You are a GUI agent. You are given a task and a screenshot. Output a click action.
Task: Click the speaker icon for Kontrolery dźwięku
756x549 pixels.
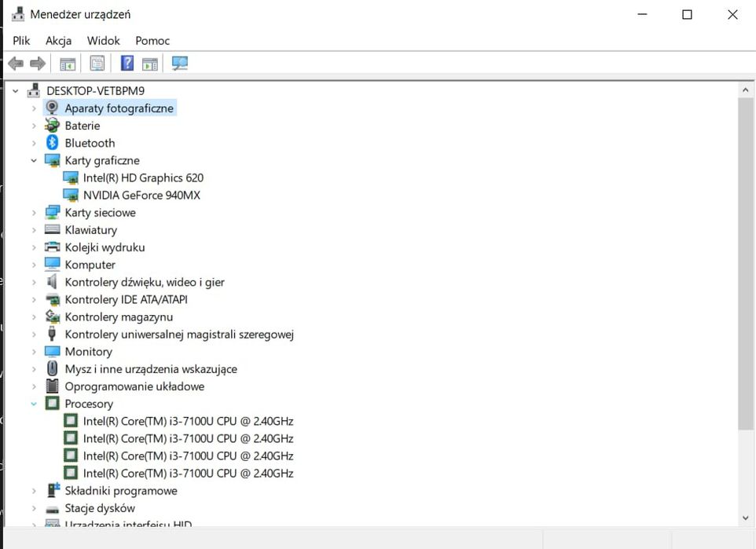tap(52, 281)
